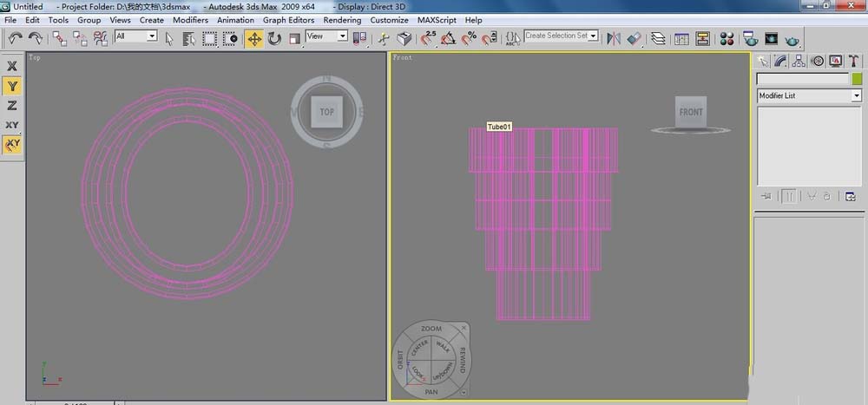The height and width of the screenshot is (405, 868).
Task: Open the Group menu
Action: (89, 20)
